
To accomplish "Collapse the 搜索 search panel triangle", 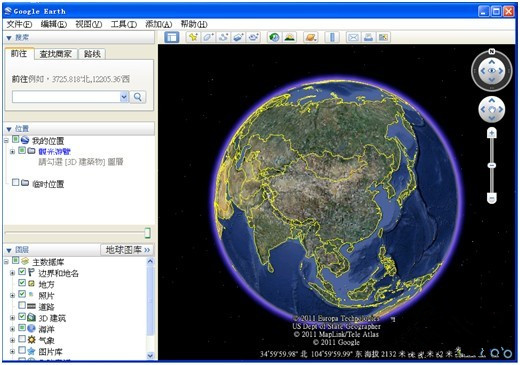I will point(9,38).
